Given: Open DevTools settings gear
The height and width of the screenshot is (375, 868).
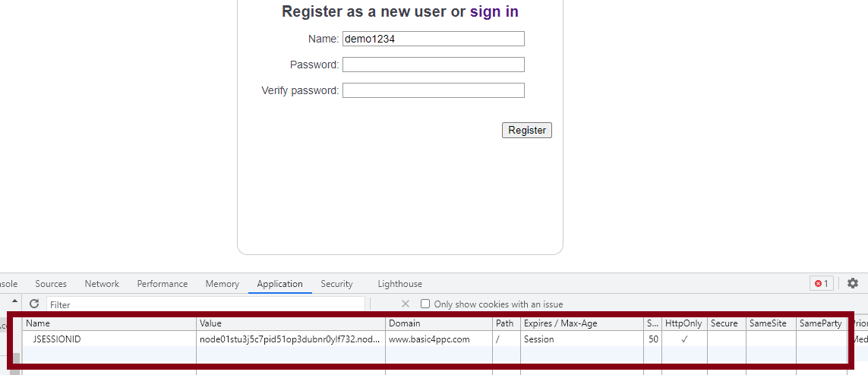Looking at the screenshot, I should click(x=853, y=283).
